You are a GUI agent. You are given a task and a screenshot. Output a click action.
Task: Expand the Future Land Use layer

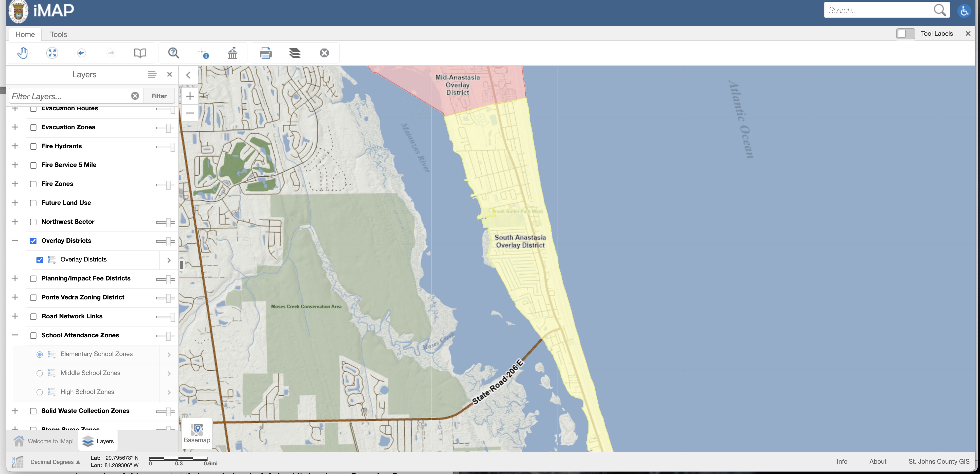pyautogui.click(x=15, y=203)
